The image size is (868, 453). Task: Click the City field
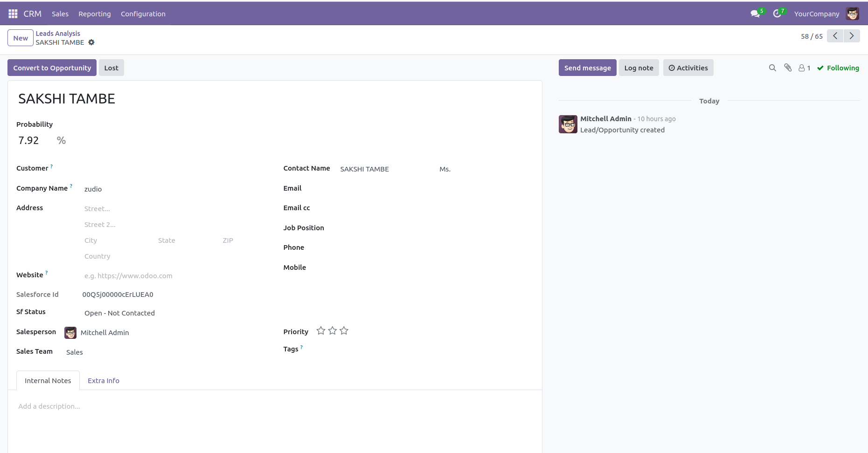click(118, 240)
